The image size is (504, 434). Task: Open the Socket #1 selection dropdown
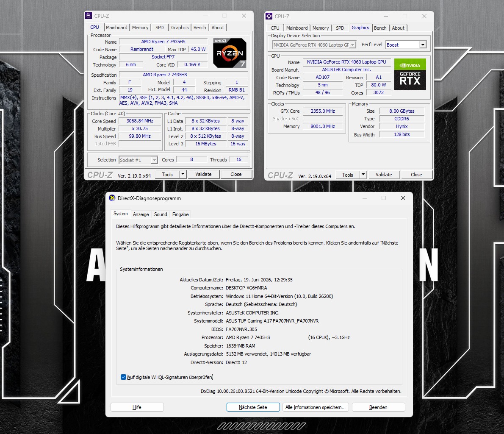[138, 160]
